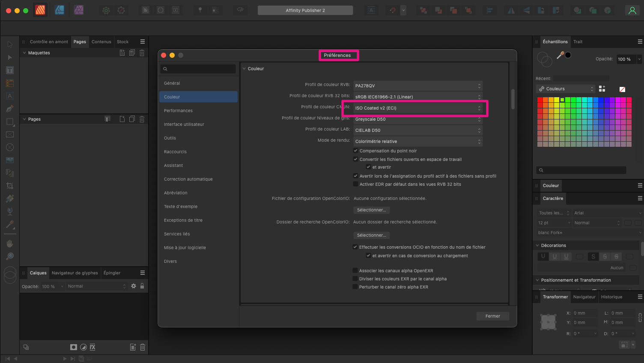Click the Affinity Publisher persona icon
Viewport: 644px width, 363px height.
click(40, 10)
